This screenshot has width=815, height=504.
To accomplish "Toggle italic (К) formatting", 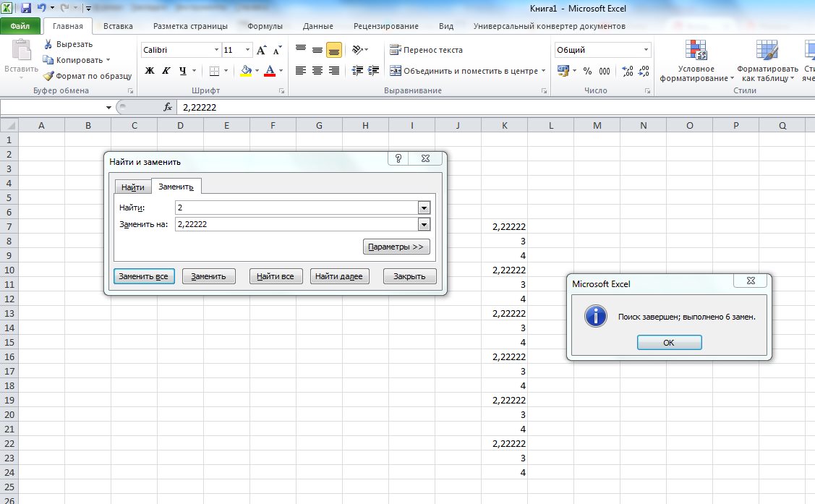I will click(x=166, y=71).
